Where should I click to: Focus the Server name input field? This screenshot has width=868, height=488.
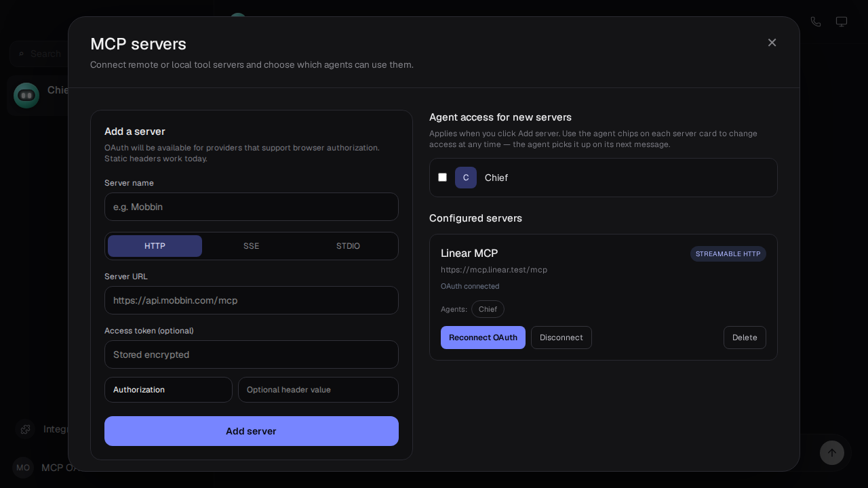click(x=252, y=207)
